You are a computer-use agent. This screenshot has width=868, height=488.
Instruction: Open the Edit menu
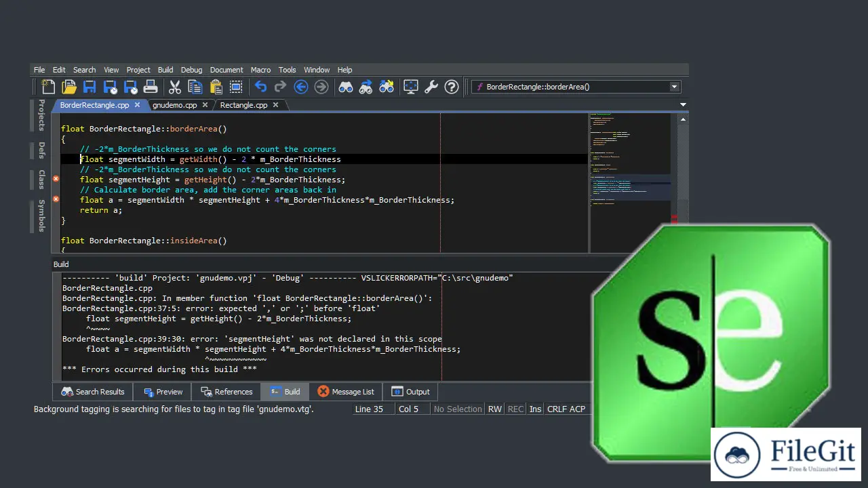pos(59,70)
